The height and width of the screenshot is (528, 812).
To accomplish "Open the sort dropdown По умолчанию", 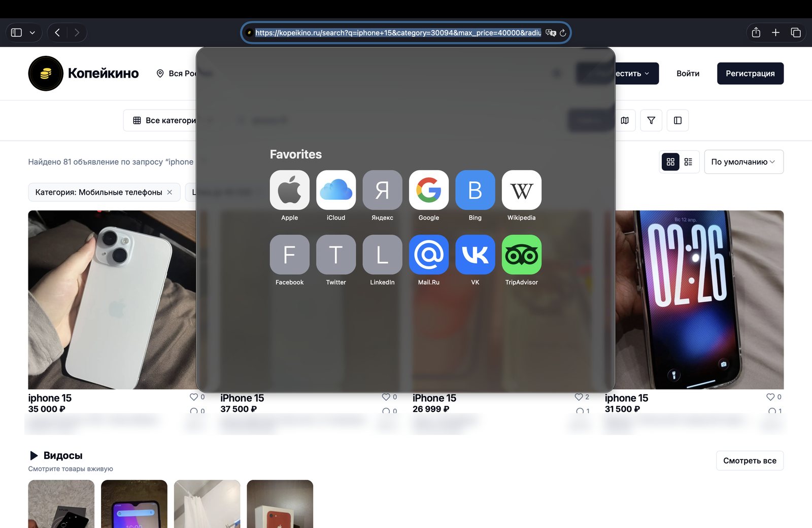I will (743, 162).
